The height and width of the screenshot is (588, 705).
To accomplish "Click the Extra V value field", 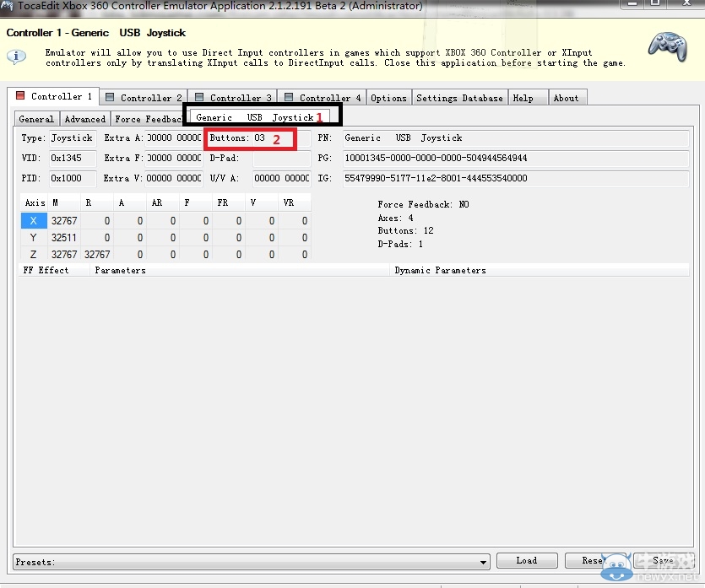I will coord(174,178).
